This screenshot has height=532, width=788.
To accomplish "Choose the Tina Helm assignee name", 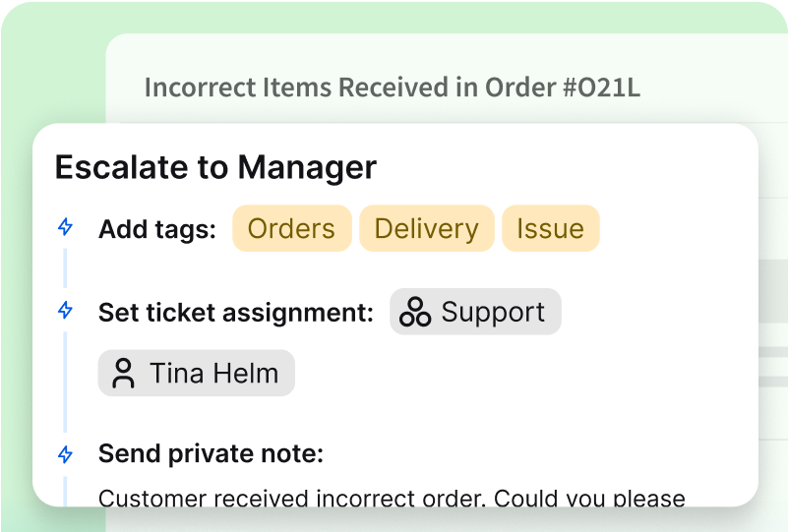I will [x=213, y=374].
